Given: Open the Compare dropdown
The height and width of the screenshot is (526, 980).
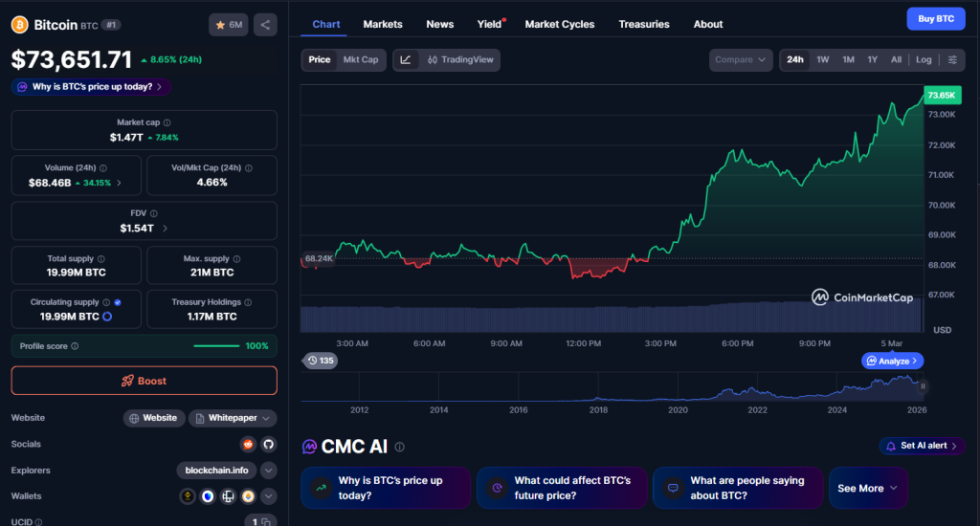Looking at the screenshot, I should tap(741, 60).
